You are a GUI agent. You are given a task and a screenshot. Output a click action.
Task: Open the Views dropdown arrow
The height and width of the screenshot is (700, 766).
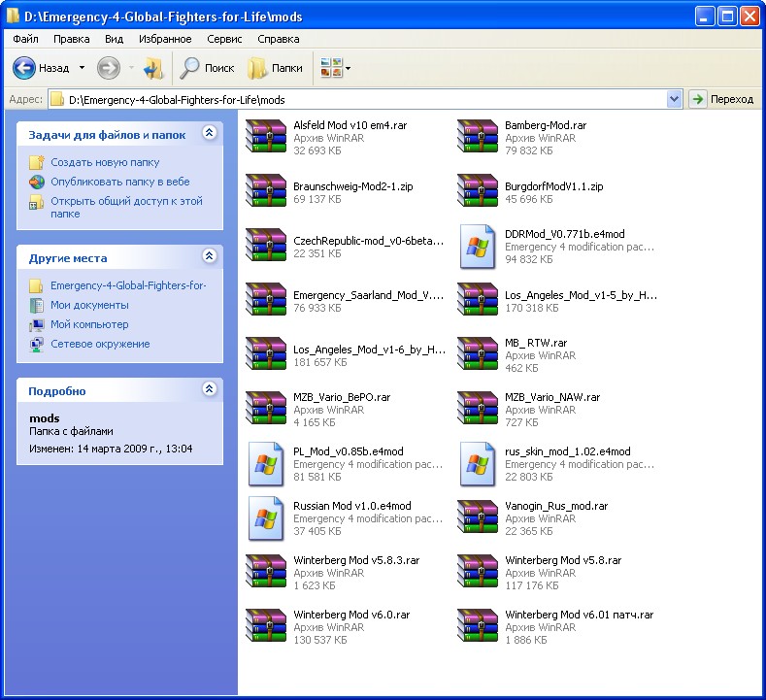click(348, 68)
